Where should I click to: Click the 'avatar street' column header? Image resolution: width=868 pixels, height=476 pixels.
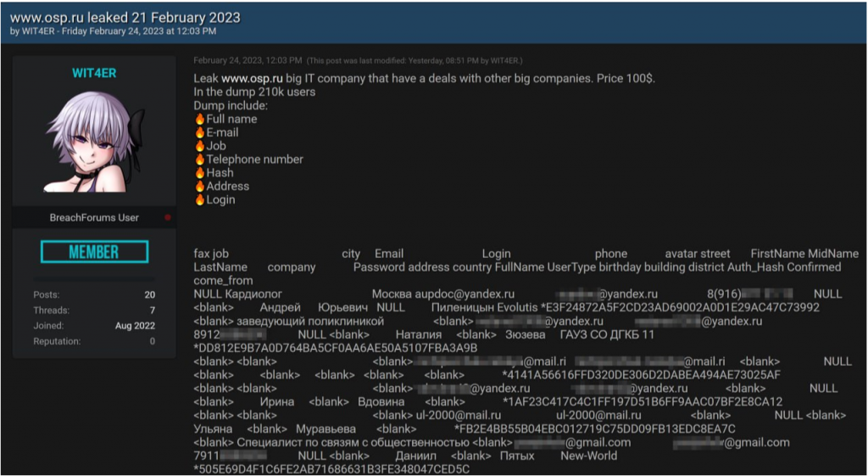(698, 254)
